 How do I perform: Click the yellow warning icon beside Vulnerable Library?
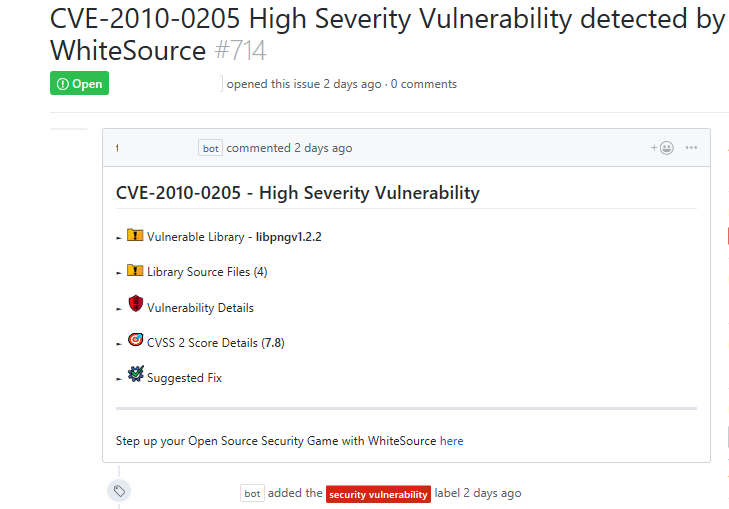[x=135, y=236]
